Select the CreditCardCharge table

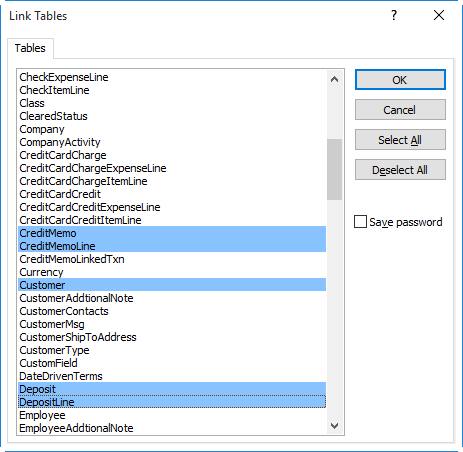coord(172,155)
